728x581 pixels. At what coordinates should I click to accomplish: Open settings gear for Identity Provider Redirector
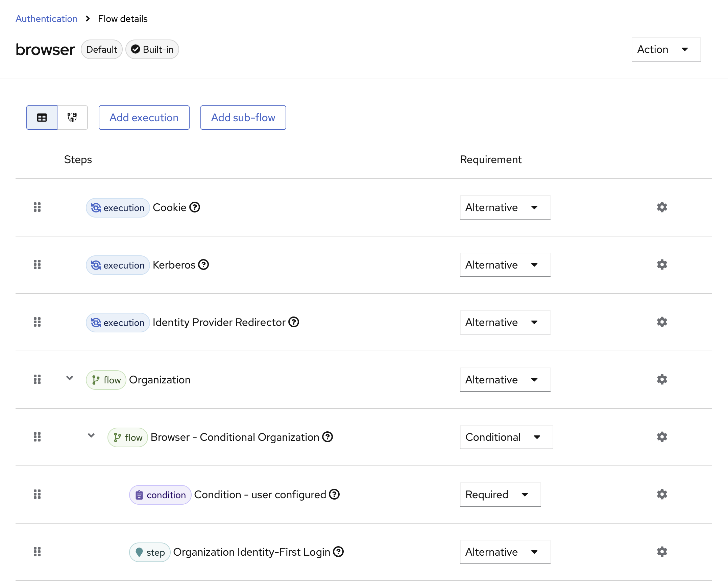[662, 322]
